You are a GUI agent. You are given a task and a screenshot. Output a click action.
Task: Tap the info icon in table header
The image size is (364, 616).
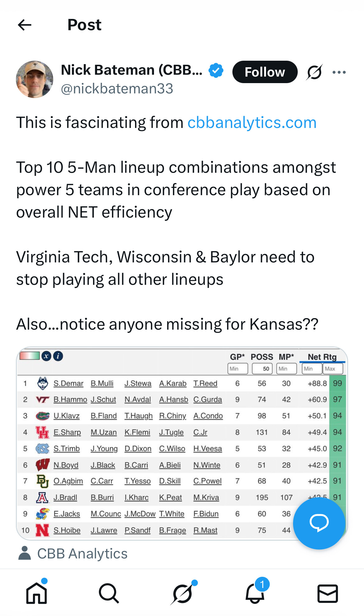tap(58, 356)
